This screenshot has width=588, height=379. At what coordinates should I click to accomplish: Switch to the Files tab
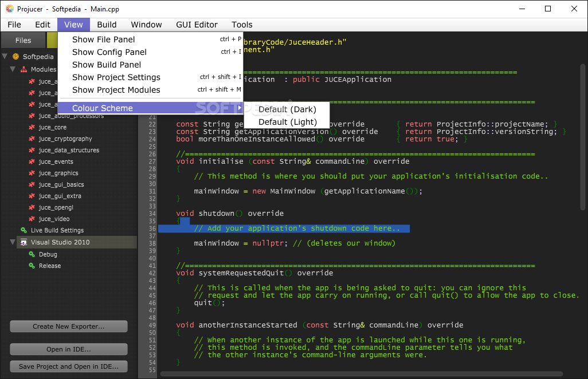[23, 40]
